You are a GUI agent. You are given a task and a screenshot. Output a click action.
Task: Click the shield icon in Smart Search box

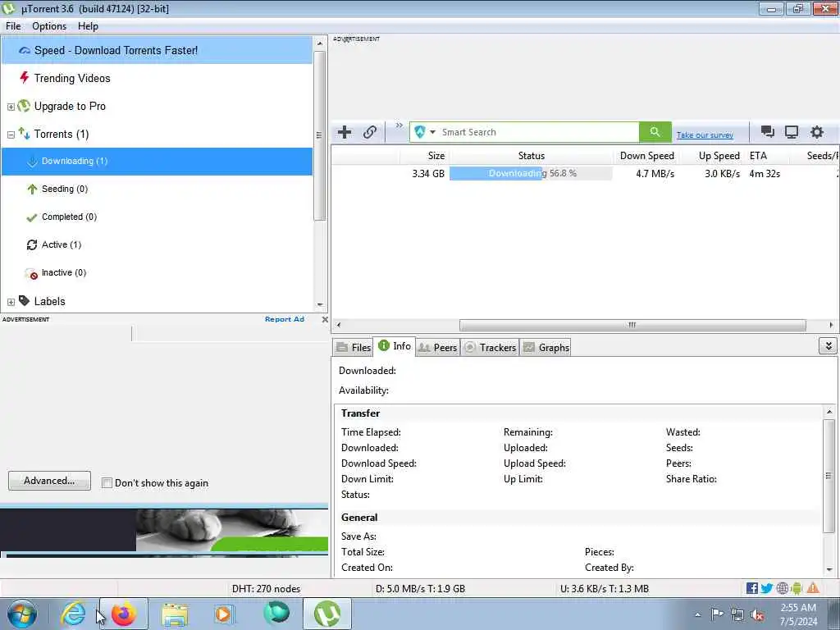[420, 132]
